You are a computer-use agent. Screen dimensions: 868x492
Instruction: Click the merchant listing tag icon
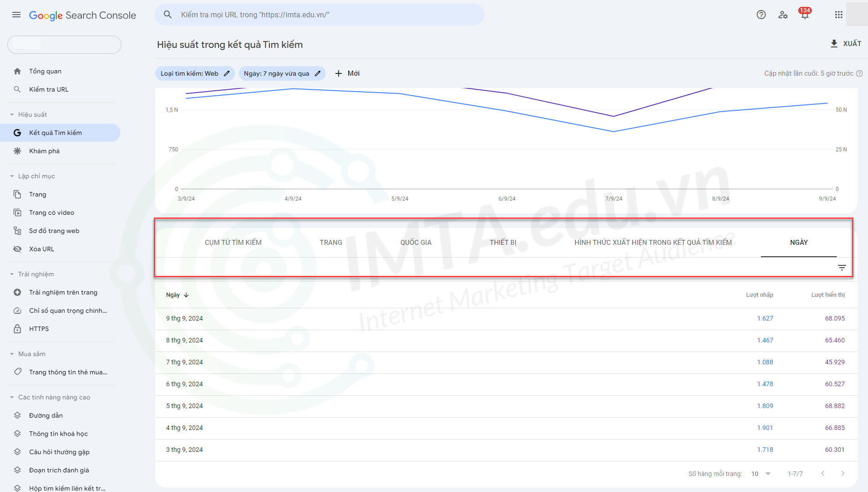[17, 372]
